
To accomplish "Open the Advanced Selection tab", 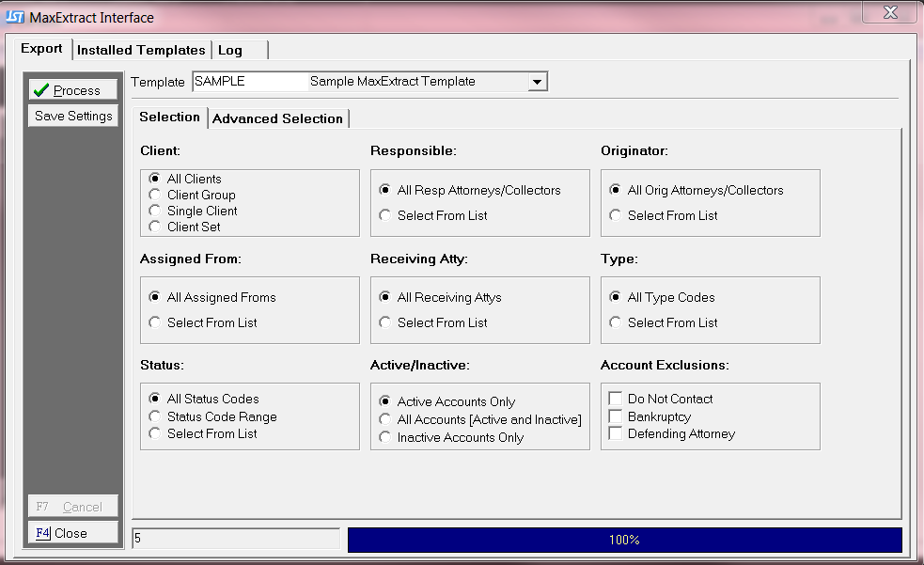I will point(277,118).
